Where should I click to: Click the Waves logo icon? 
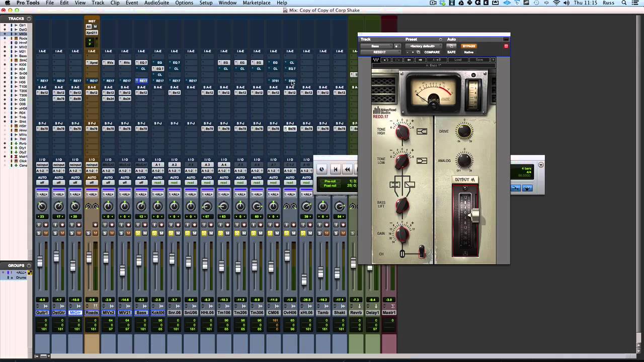coord(376,60)
